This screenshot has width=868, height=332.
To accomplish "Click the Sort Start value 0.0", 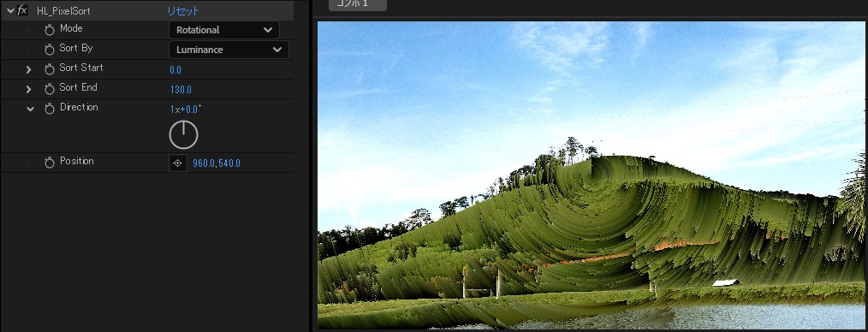I will [175, 69].
